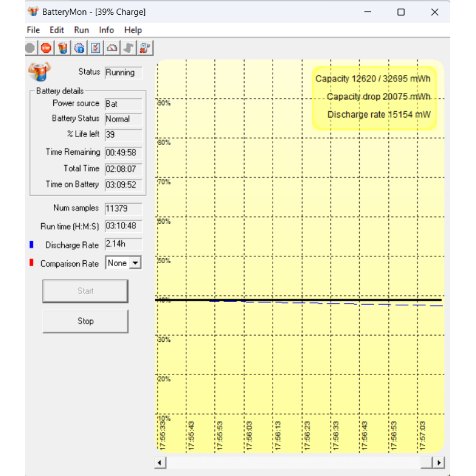Click the Num samples value field
The height and width of the screenshot is (476, 476).
pos(123,208)
